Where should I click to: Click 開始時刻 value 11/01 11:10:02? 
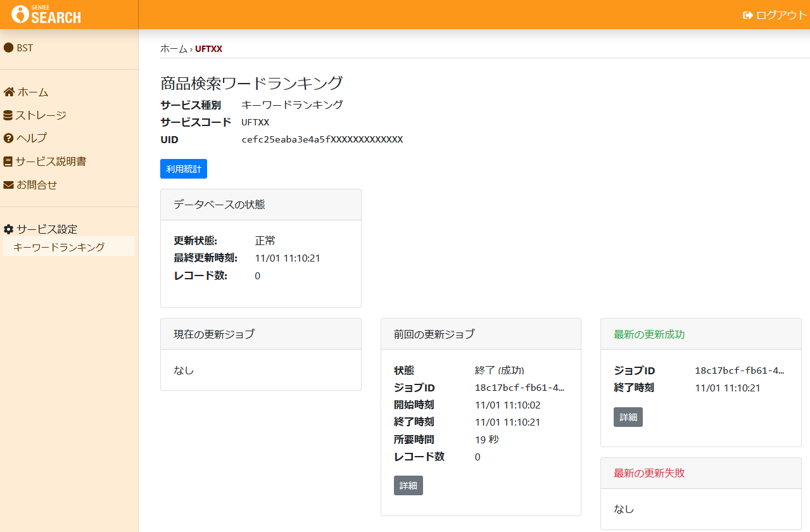pos(508,405)
